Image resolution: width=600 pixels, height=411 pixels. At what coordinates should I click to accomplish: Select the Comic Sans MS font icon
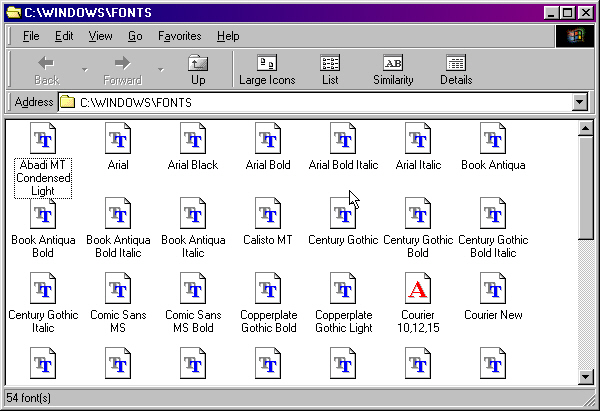pos(118,288)
